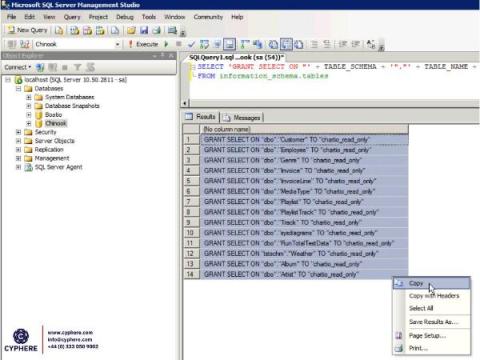Expand the Replication folder

tap(18, 149)
